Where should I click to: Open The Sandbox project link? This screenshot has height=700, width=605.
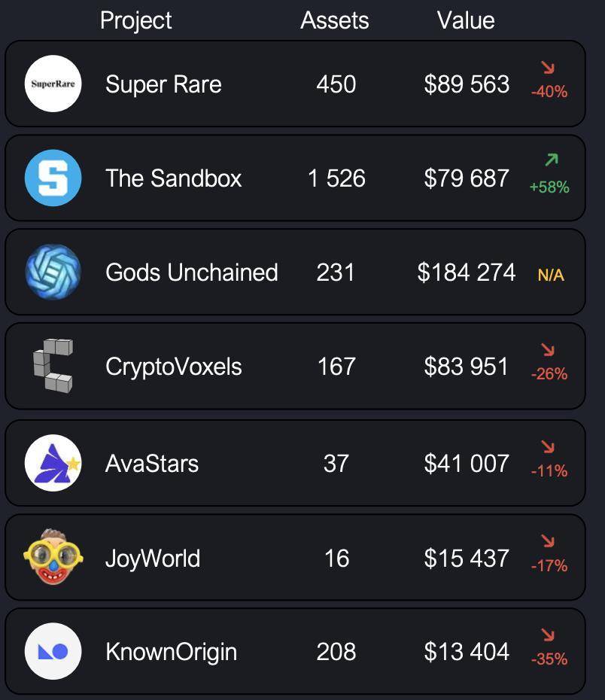(x=173, y=178)
